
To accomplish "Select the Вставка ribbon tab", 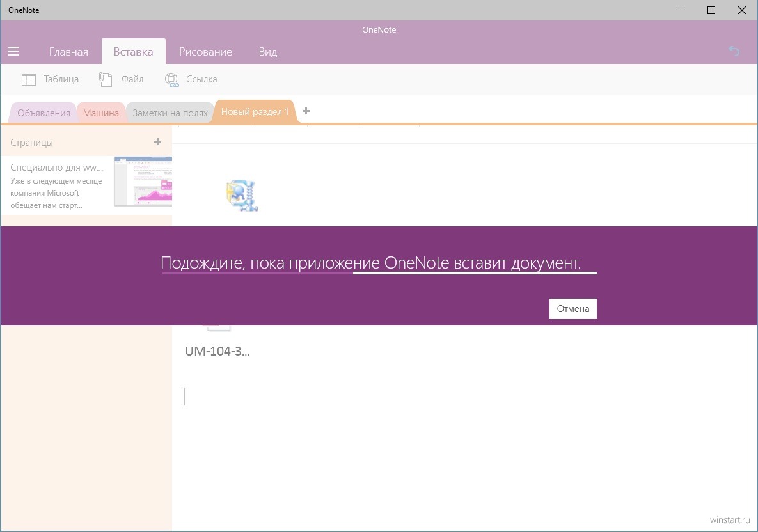I will [134, 52].
